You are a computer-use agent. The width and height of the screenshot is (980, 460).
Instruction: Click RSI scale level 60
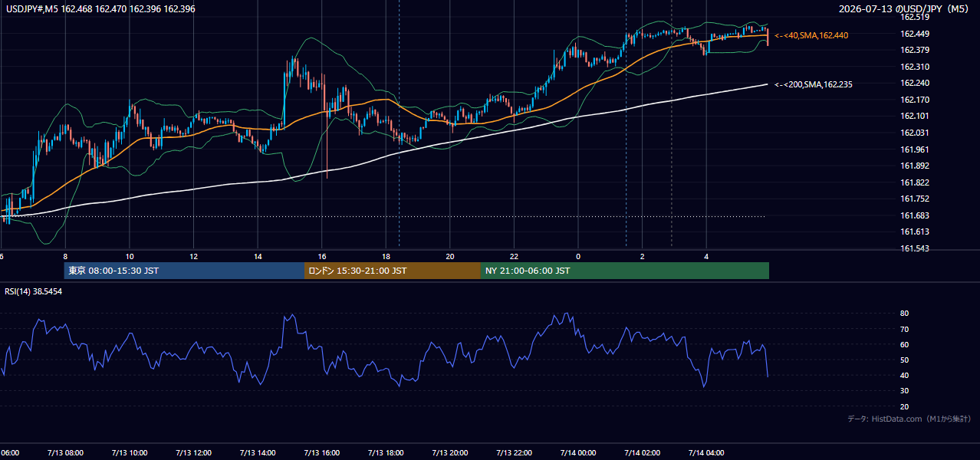click(x=905, y=344)
